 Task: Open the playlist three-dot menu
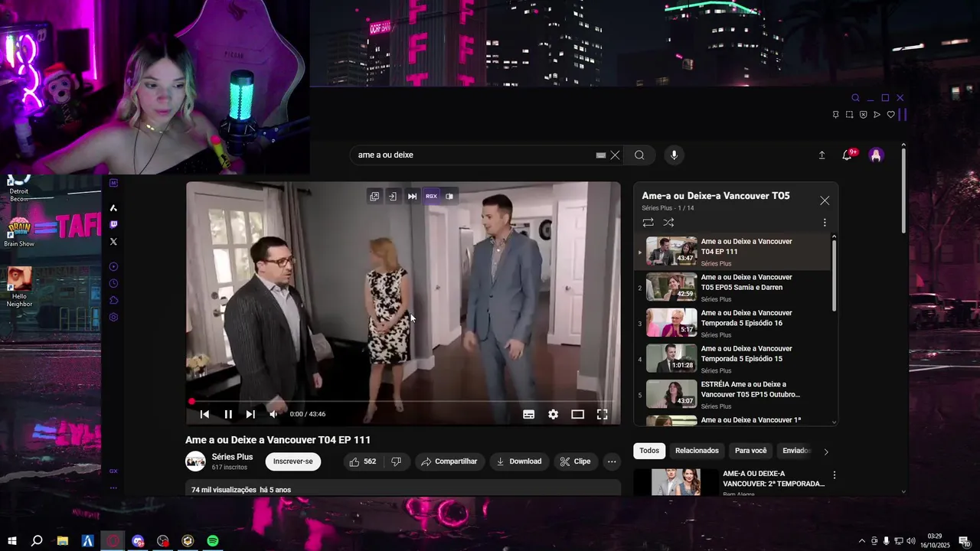825,223
